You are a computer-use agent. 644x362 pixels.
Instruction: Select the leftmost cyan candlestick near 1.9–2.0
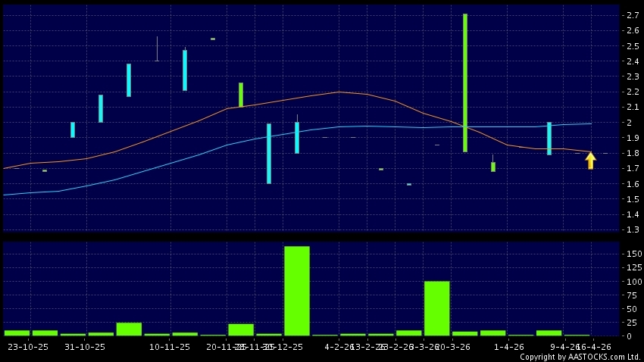tap(73, 130)
